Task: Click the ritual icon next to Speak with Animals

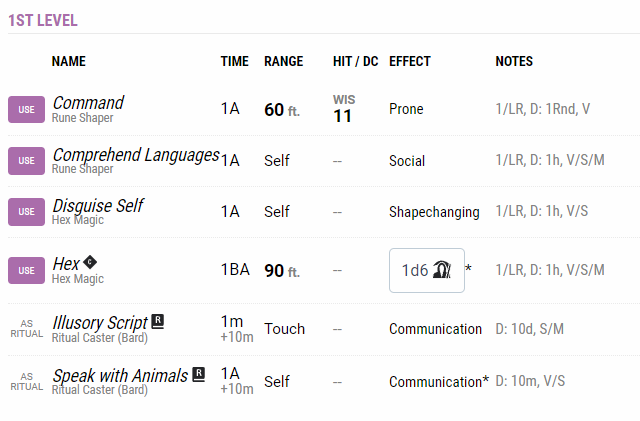Action: tap(199, 374)
